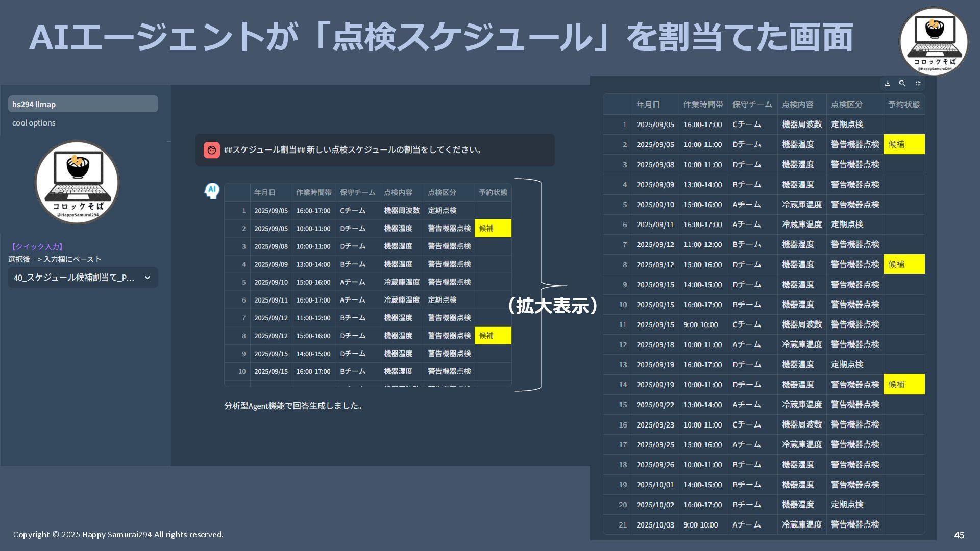The image size is (980, 551).
Task: Click 点検区分 column header in enlarged table
Action: (x=847, y=104)
